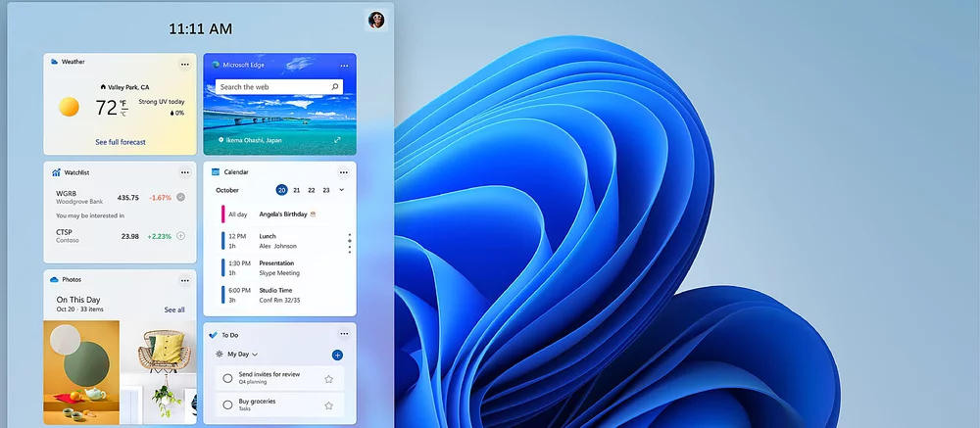
Task: Click See full forecast link
Action: click(x=121, y=142)
